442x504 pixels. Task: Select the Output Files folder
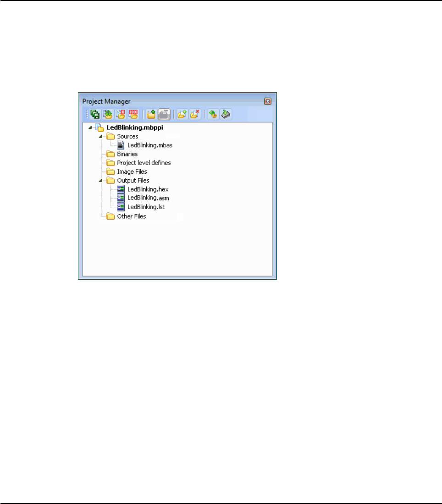tap(133, 180)
